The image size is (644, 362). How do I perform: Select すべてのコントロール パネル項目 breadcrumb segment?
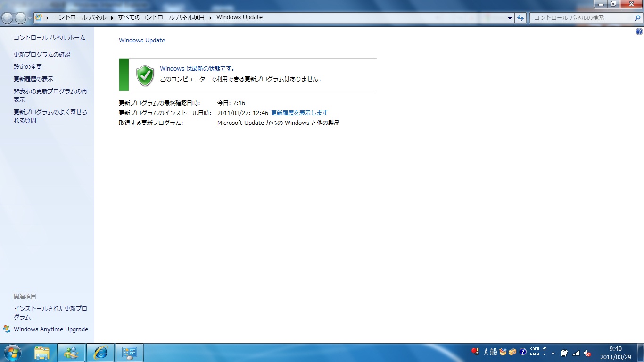pyautogui.click(x=161, y=17)
